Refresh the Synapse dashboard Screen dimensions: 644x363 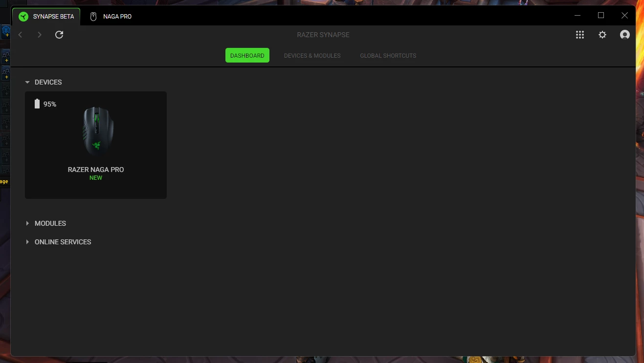click(x=59, y=35)
